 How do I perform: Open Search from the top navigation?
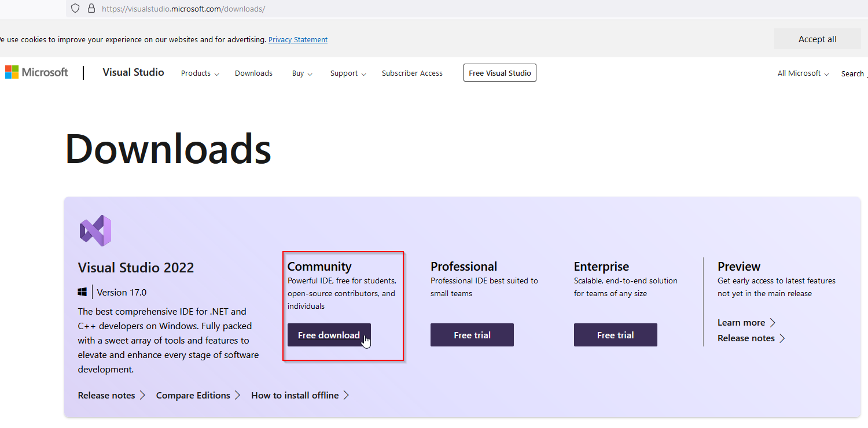tap(853, 73)
